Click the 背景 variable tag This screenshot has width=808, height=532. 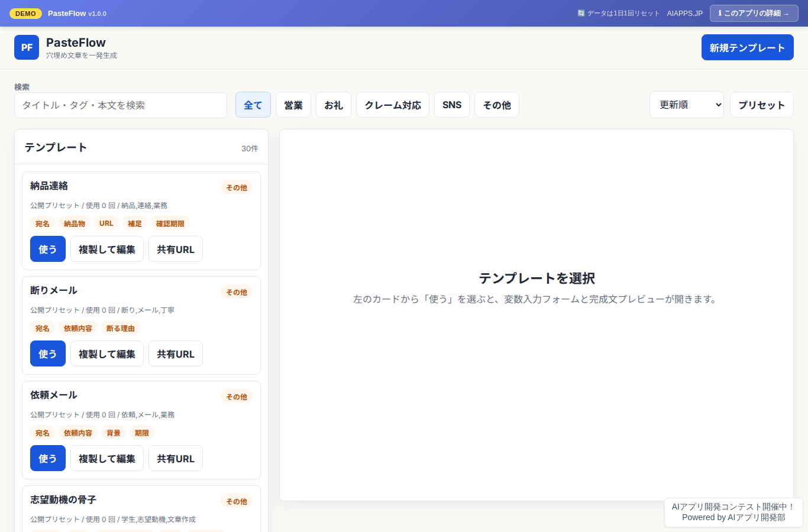pos(114,433)
